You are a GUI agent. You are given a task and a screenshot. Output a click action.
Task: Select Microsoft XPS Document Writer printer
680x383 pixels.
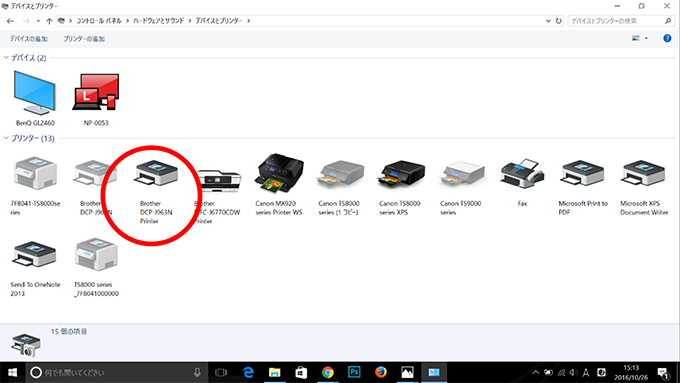644,187
